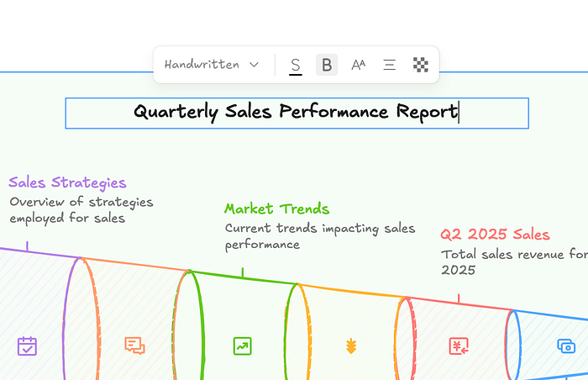Click the font dropdown chevron arrow

(255, 65)
